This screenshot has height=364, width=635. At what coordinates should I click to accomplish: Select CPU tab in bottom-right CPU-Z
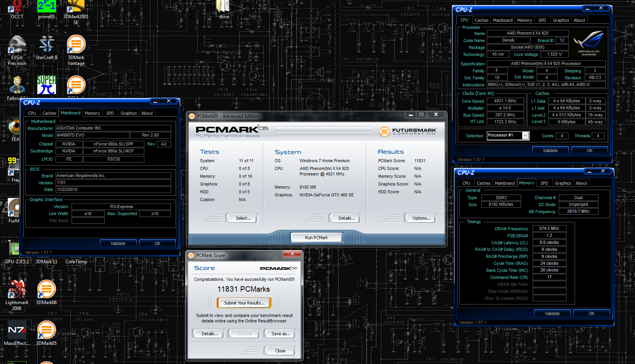tap(466, 183)
